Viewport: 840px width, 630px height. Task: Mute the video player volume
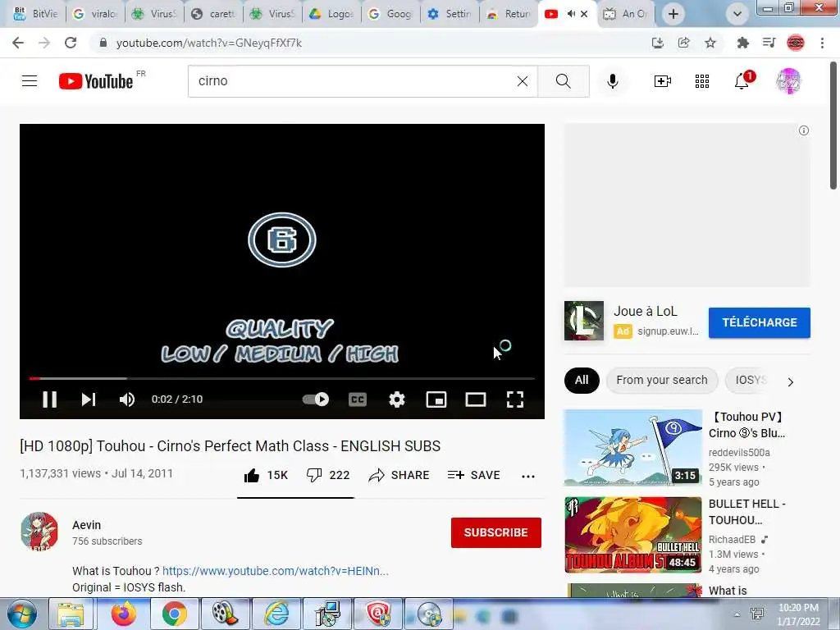(127, 399)
